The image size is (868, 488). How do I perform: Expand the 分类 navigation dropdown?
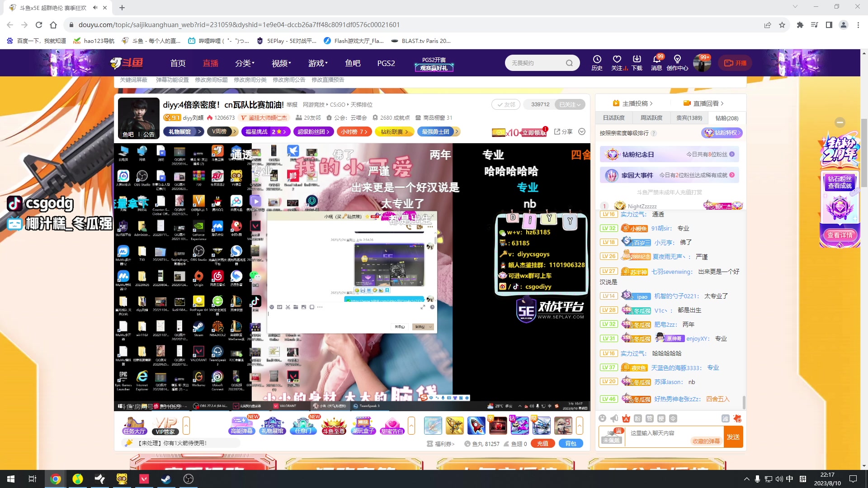[x=245, y=63]
